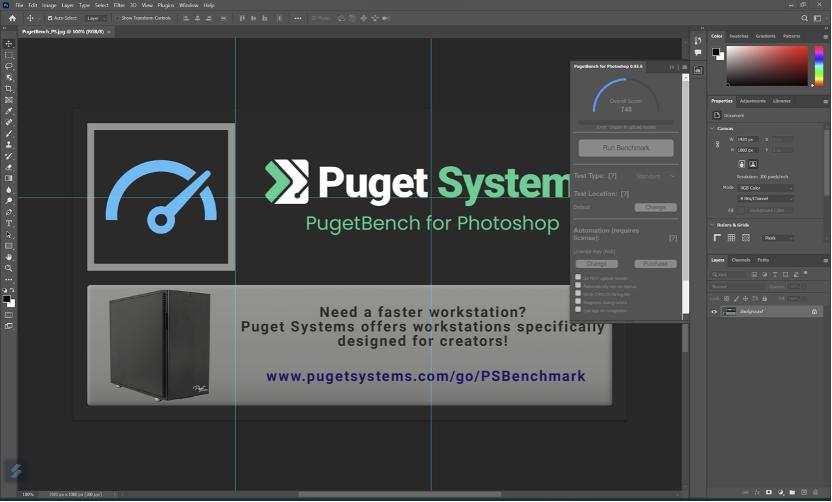Screen dimensions: 832x502
Task: Check the third PugetBench option checkbox
Action: pyautogui.click(x=578, y=293)
